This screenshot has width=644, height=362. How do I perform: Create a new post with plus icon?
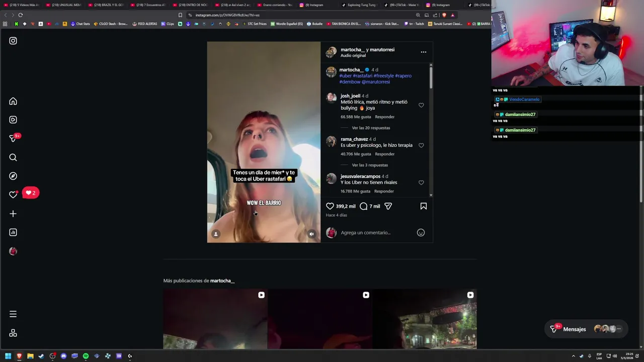(13, 214)
